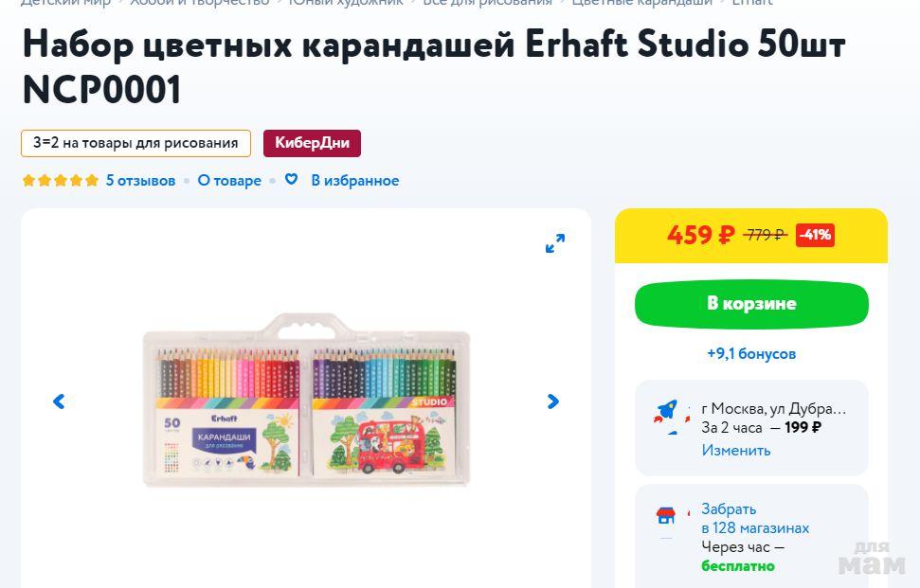Click the -41% discount badge

pyautogui.click(x=815, y=235)
